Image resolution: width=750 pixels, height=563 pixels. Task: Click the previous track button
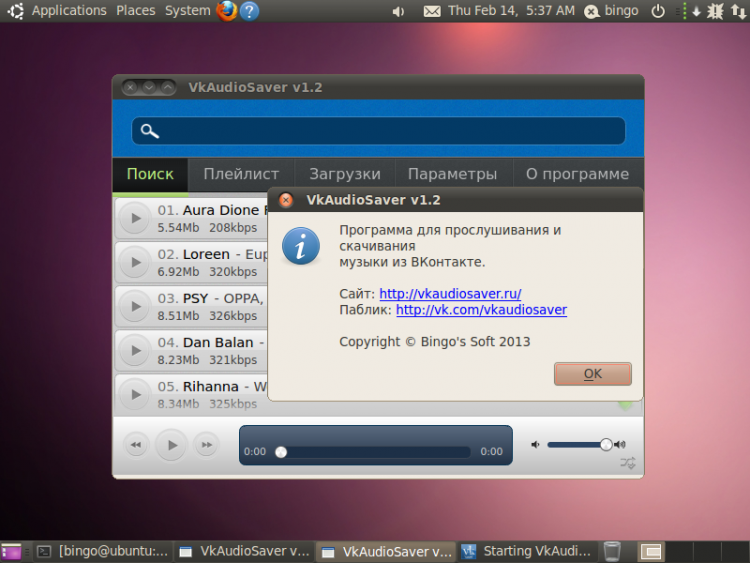tap(136, 445)
